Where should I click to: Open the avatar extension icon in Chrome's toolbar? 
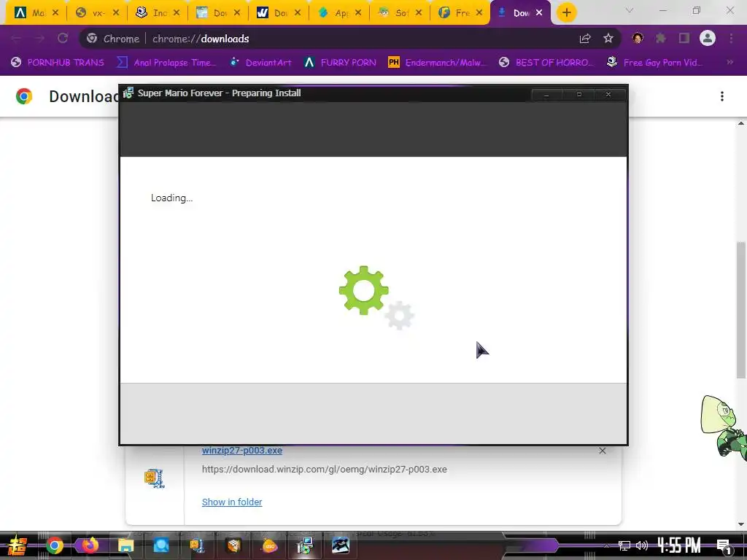638,38
